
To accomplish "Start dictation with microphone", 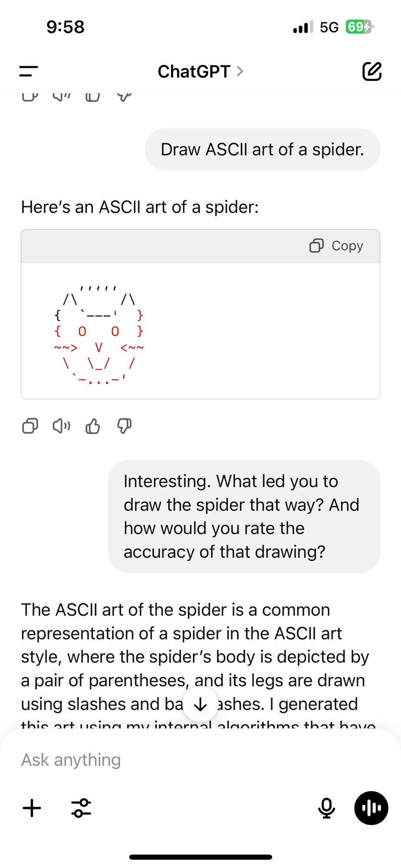I will click(x=326, y=808).
